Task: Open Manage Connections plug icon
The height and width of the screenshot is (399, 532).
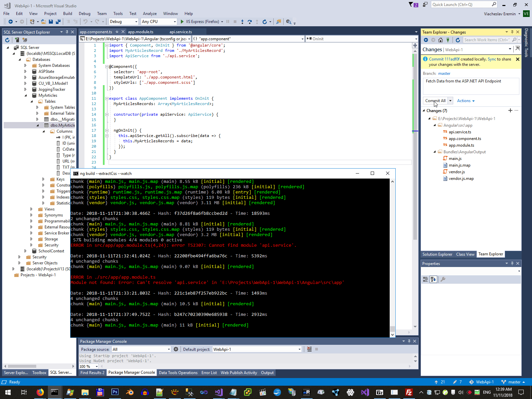Action: 448,40
